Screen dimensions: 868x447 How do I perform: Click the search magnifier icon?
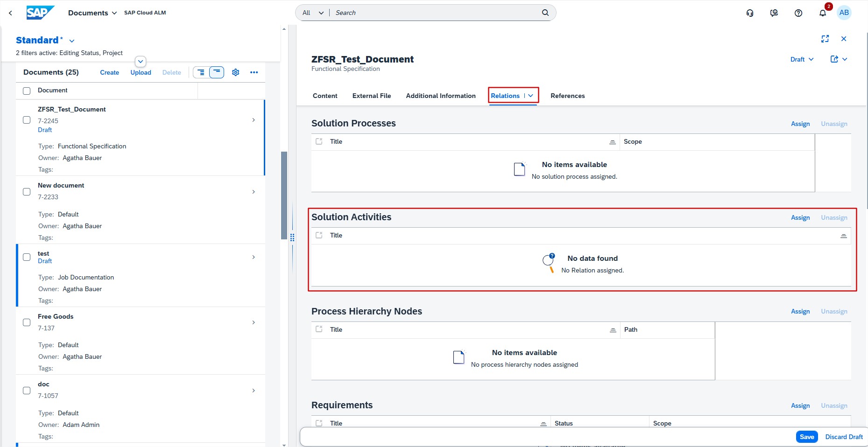click(545, 13)
